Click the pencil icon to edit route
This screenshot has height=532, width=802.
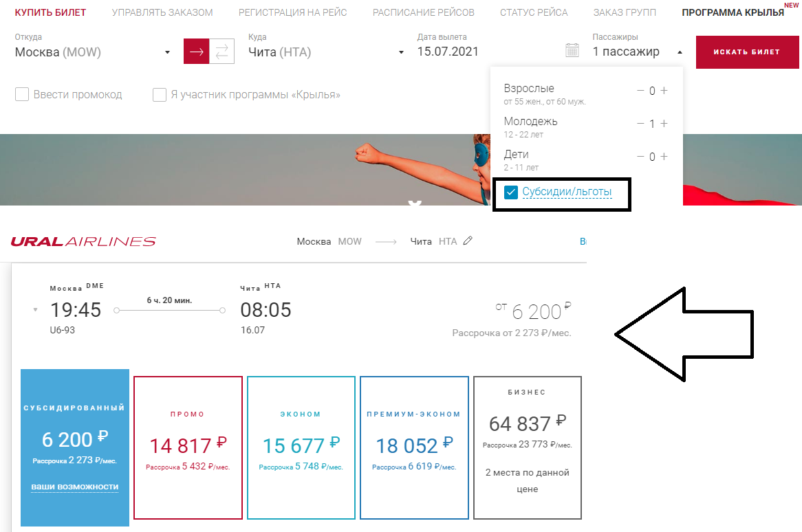point(468,241)
